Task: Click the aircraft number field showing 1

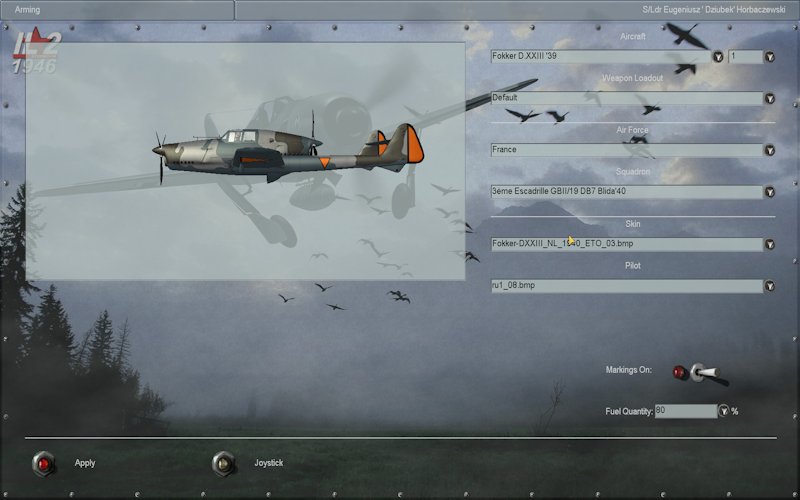Action: click(x=745, y=56)
